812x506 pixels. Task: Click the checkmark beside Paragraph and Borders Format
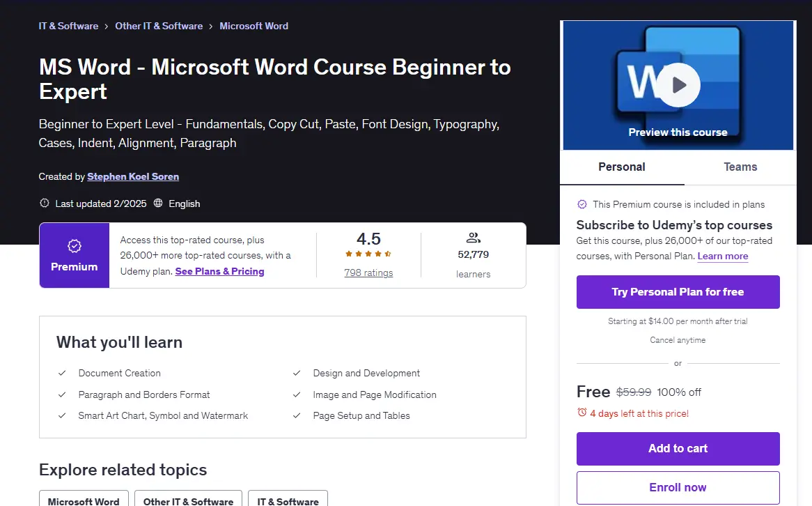[x=62, y=394]
